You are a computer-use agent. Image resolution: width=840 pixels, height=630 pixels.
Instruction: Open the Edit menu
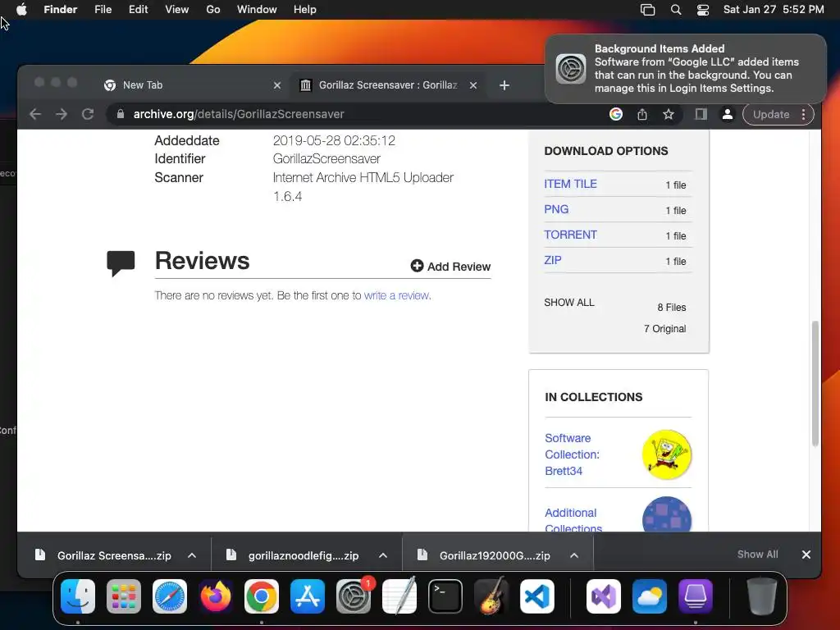point(138,10)
